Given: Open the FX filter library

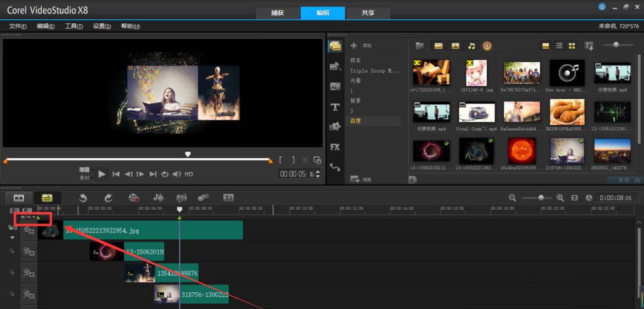Looking at the screenshot, I should 335,147.
